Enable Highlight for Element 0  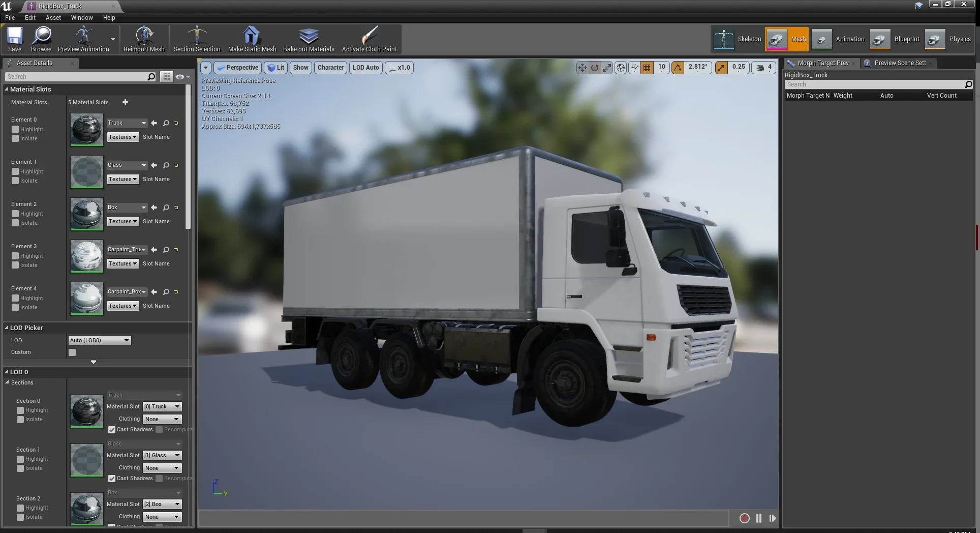click(15, 129)
